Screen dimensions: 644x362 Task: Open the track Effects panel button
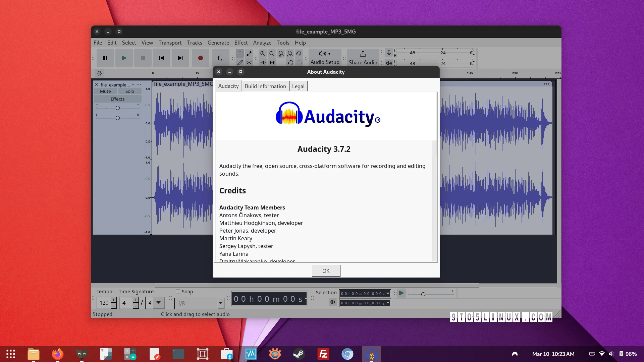tap(117, 99)
